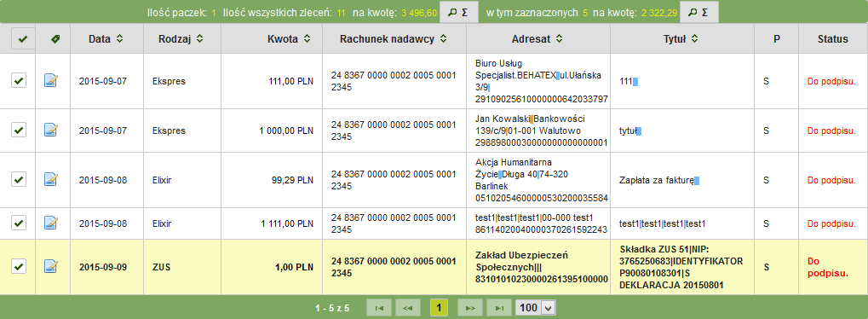868x319 pixels.
Task: Open edit icon for 1 111,00 PLN row
Action: point(51,223)
